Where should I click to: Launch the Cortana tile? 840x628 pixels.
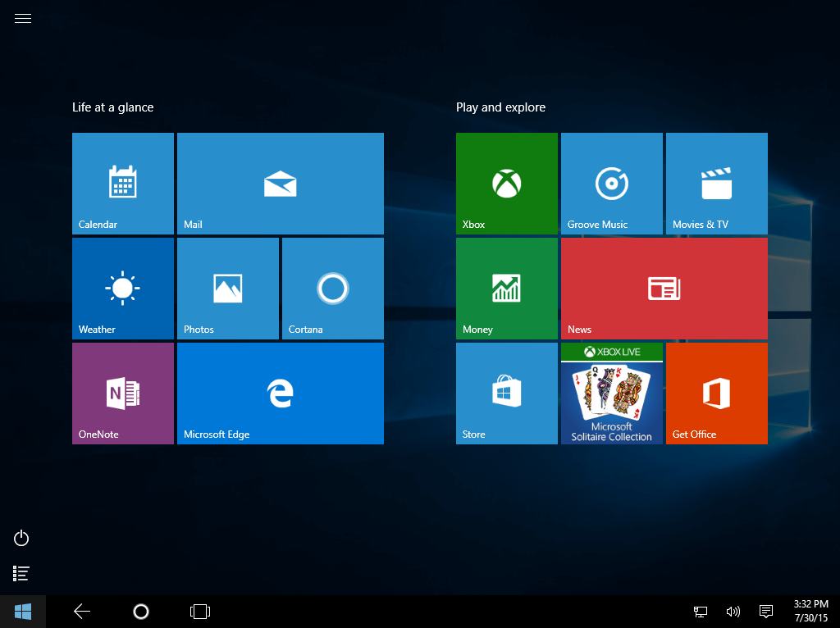[333, 289]
